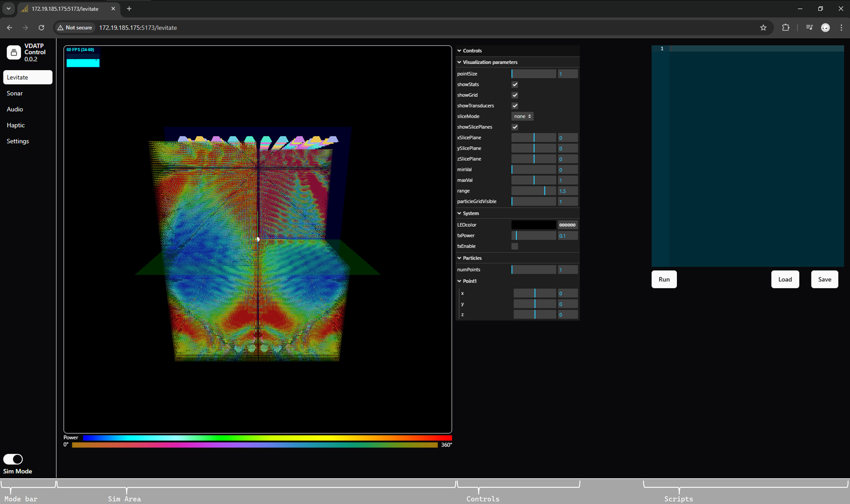Open the browser extensions puzzle icon
This screenshot has width=850, height=504.
coord(786,27)
